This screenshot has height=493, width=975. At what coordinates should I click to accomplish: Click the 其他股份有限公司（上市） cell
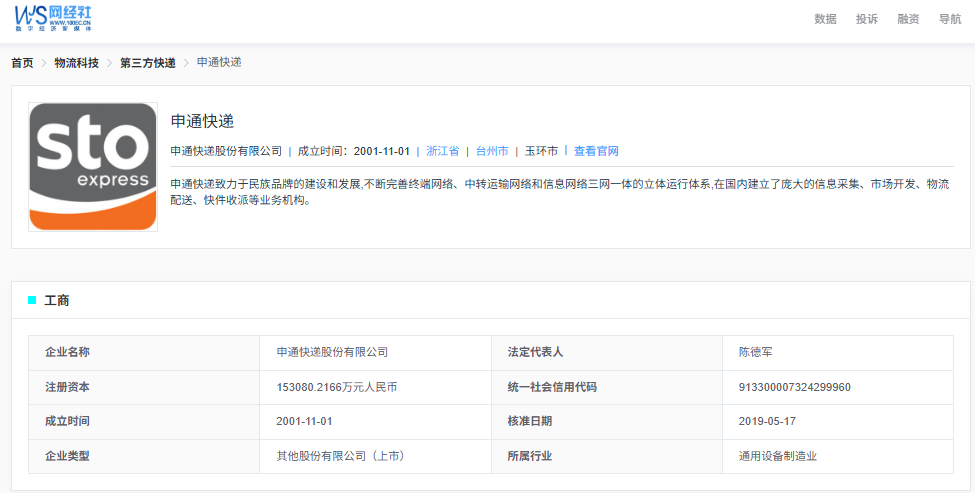coord(376,456)
